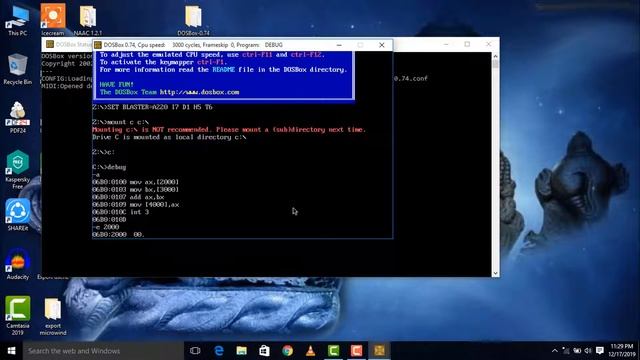Click the '0.74.conf' text in Status Window
This screenshot has height=360, width=640.
[x=411, y=78]
